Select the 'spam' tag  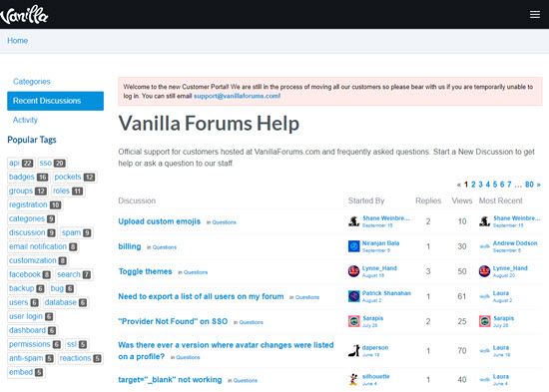point(76,232)
